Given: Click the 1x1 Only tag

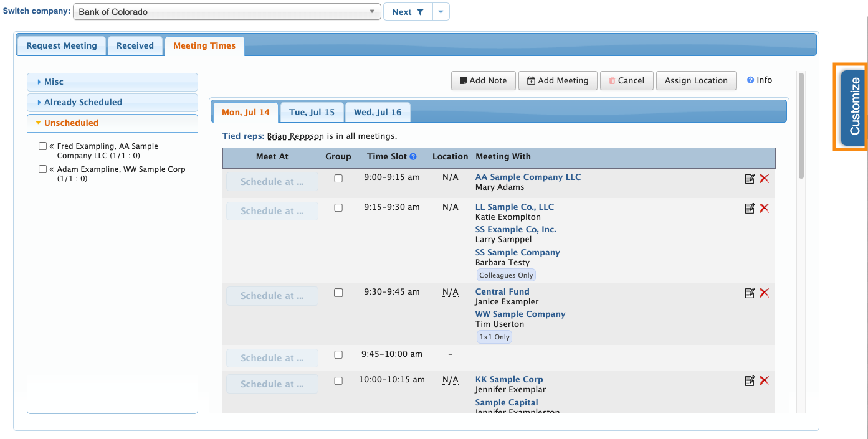Looking at the screenshot, I should 494,337.
